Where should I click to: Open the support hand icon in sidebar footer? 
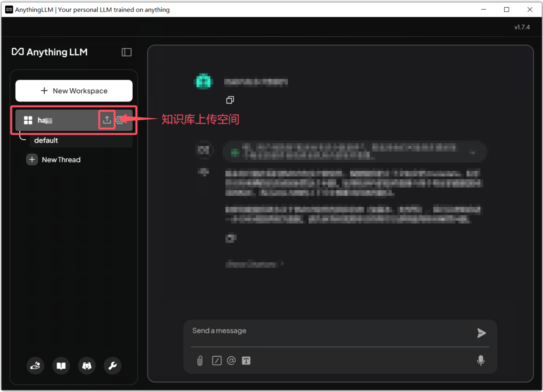[x=35, y=366]
